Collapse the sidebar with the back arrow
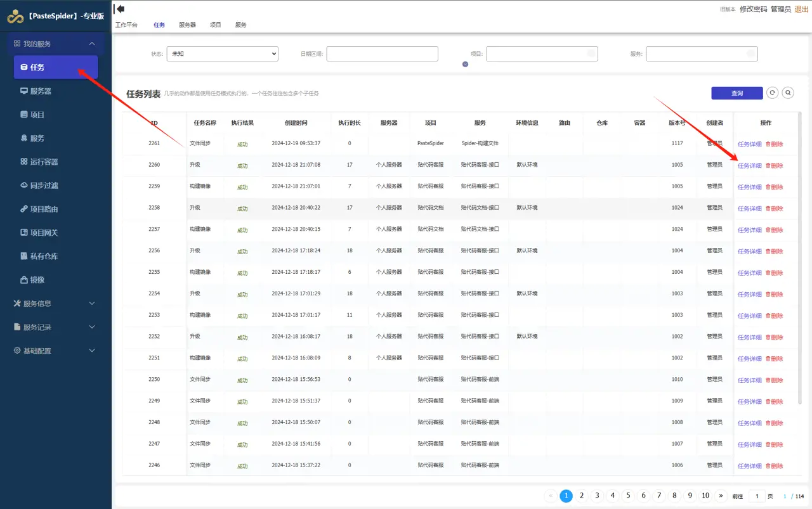 pyautogui.click(x=119, y=9)
